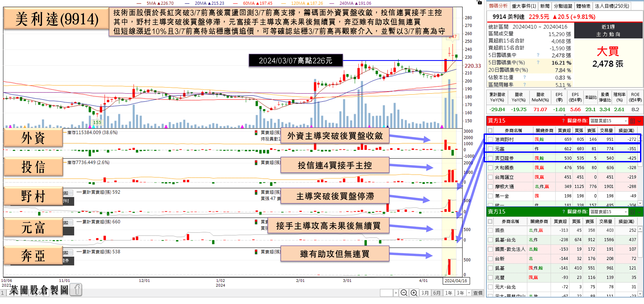Click the 5MA legend line marker
Viewport: 644px width, 304px height.
139,3
